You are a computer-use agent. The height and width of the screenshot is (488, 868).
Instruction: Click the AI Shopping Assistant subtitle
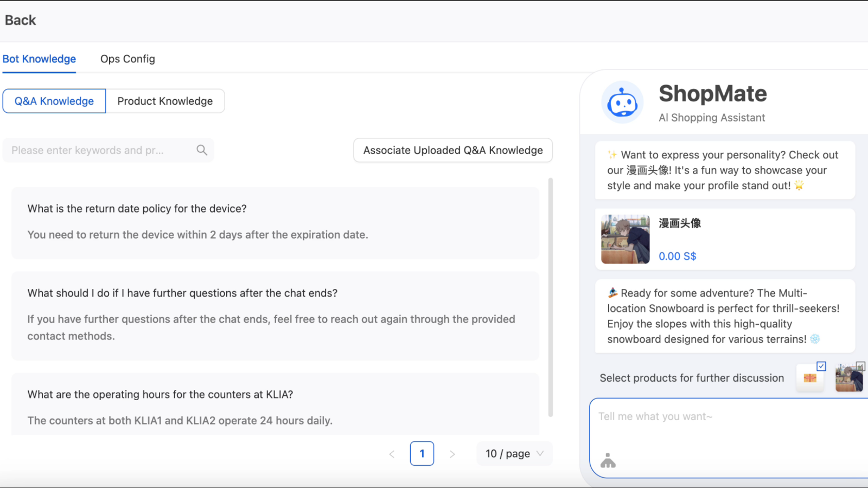pos(712,118)
